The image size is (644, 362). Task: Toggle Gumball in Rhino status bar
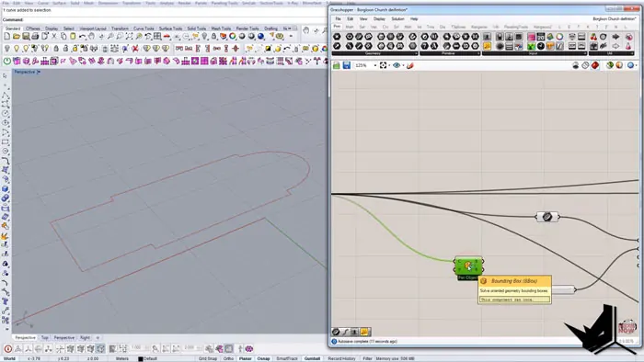click(312, 358)
